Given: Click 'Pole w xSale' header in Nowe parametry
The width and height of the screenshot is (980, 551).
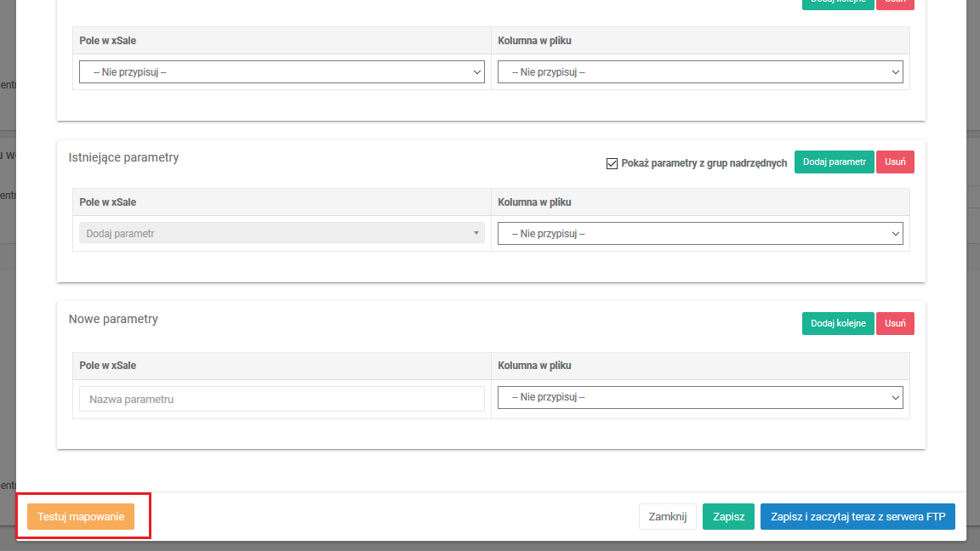Looking at the screenshot, I should point(107,366).
